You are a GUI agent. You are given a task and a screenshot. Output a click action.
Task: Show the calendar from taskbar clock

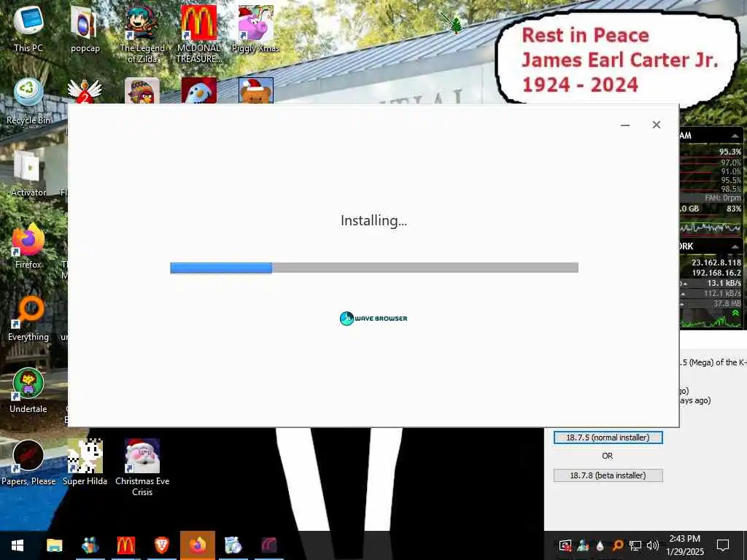[684, 545]
